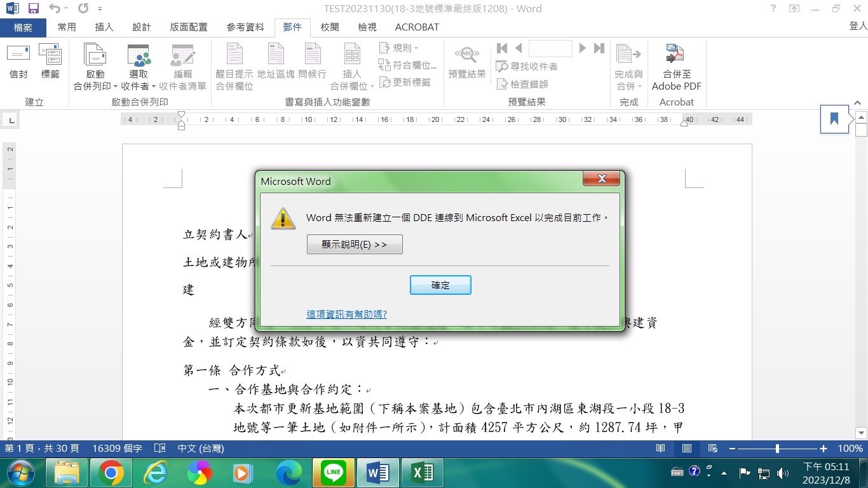Go to the last record arrow

tap(599, 48)
